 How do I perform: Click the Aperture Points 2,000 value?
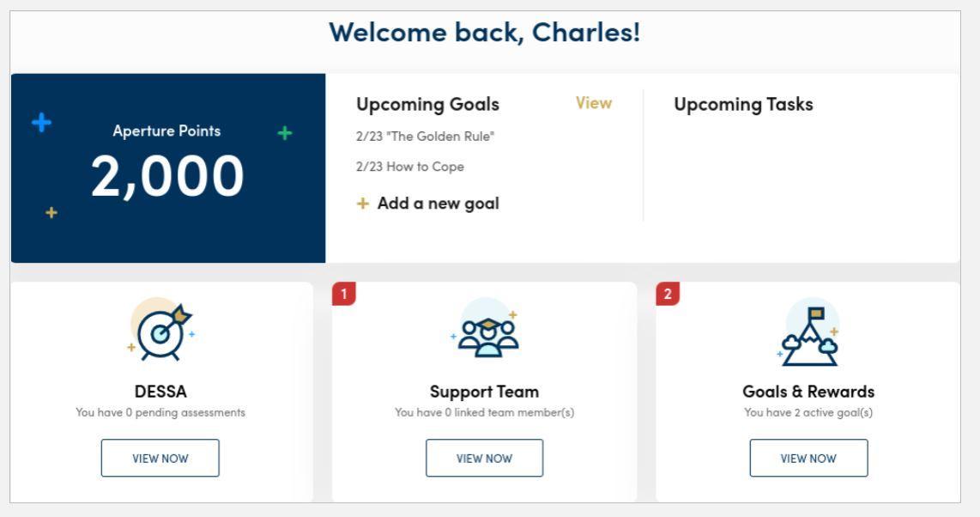click(167, 176)
